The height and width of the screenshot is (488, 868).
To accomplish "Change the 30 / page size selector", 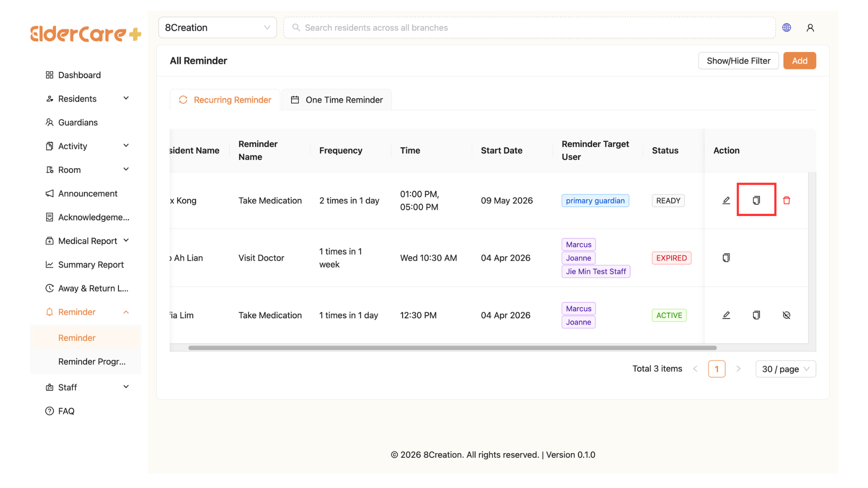I will click(x=786, y=369).
